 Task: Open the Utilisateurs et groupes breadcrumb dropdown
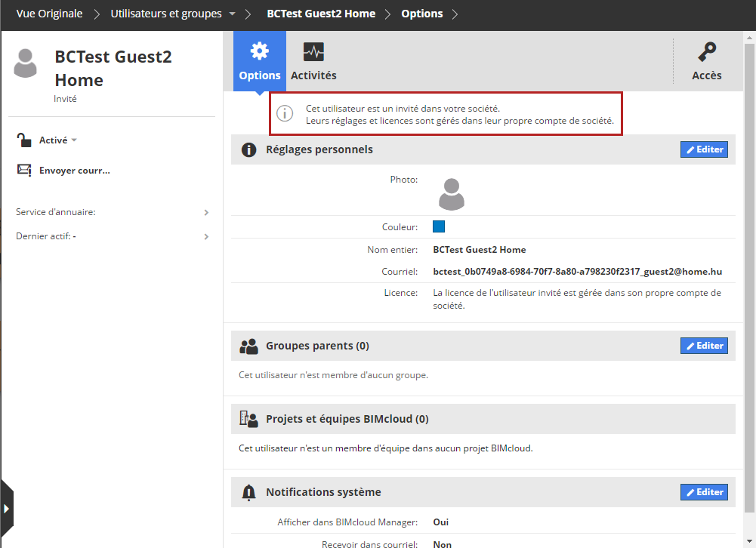click(232, 14)
